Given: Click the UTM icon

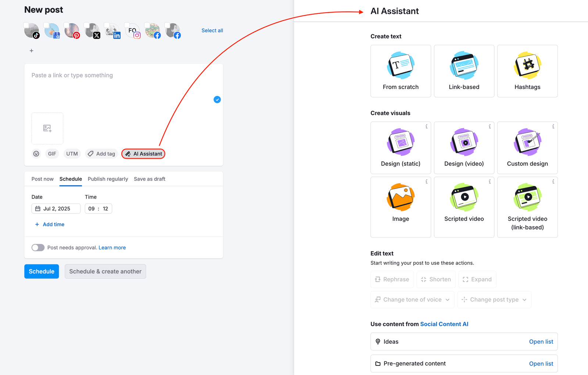Looking at the screenshot, I should [x=72, y=154].
